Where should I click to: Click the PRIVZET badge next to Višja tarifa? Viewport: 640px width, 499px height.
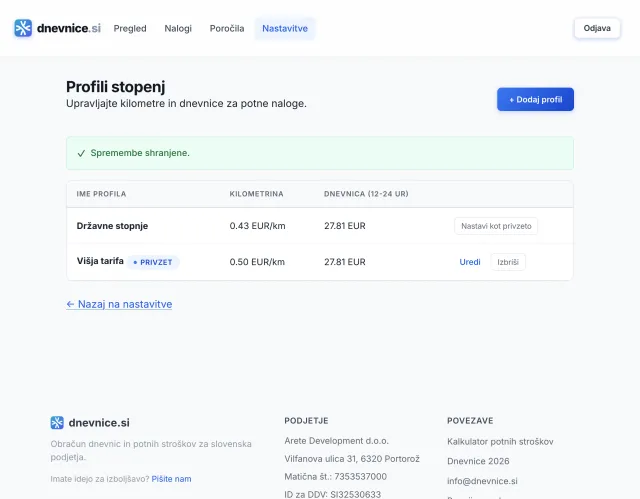(x=154, y=262)
